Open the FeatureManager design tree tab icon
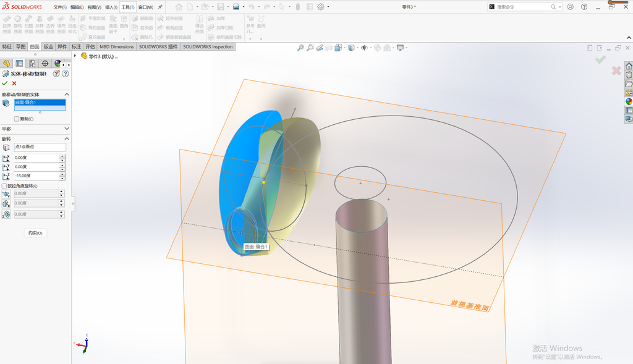 point(6,64)
